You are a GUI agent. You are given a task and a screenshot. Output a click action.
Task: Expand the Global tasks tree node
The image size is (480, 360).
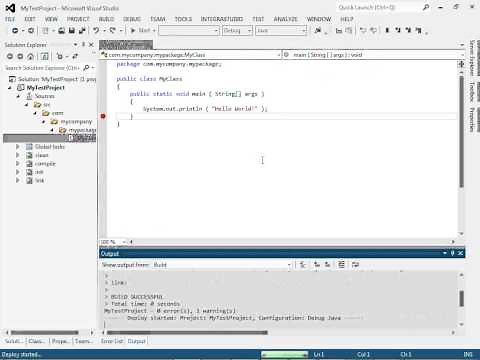tap(18, 147)
